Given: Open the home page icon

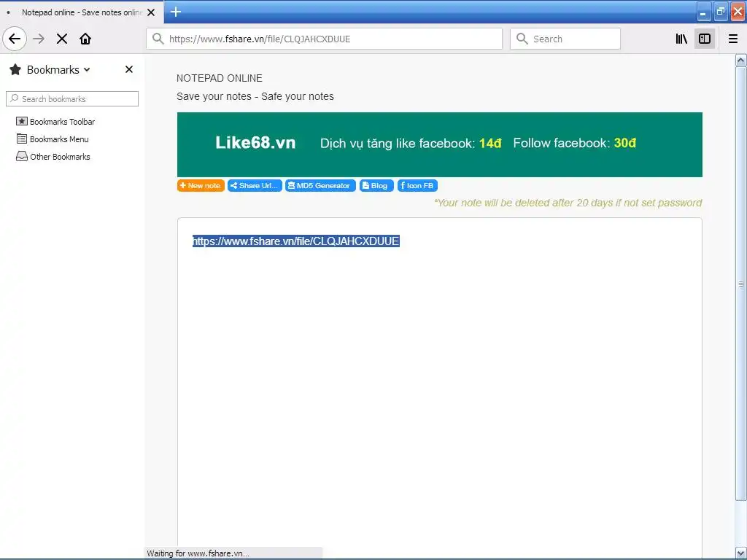Looking at the screenshot, I should click(85, 39).
